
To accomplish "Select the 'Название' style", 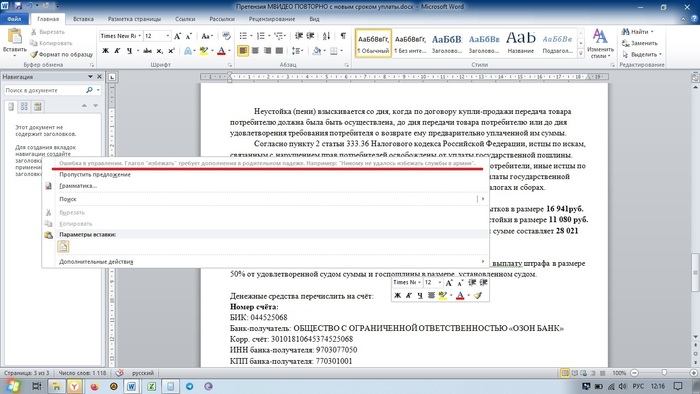I will click(521, 43).
